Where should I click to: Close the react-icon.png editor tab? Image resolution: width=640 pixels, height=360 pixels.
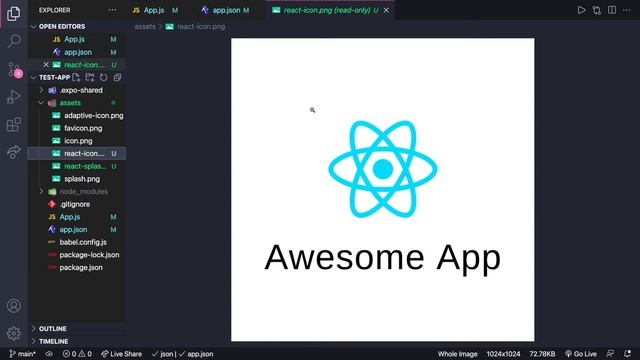point(386,10)
